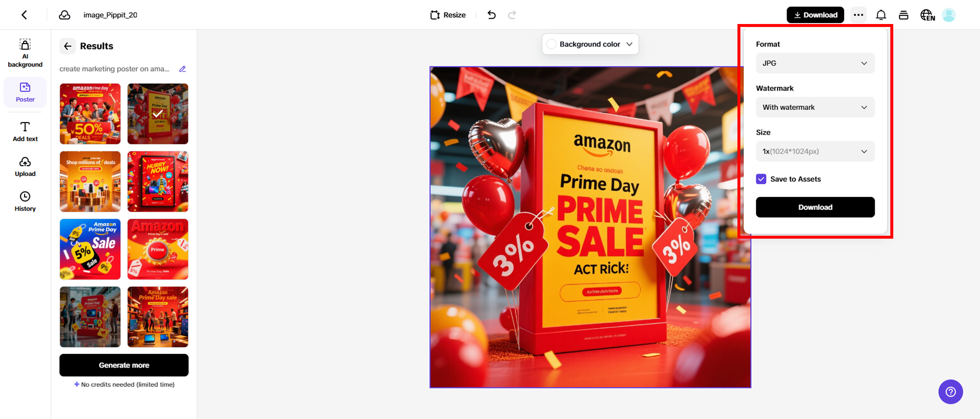Image resolution: width=980 pixels, height=419 pixels.
Task: Open the more options ellipsis menu
Action: point(858,15)
